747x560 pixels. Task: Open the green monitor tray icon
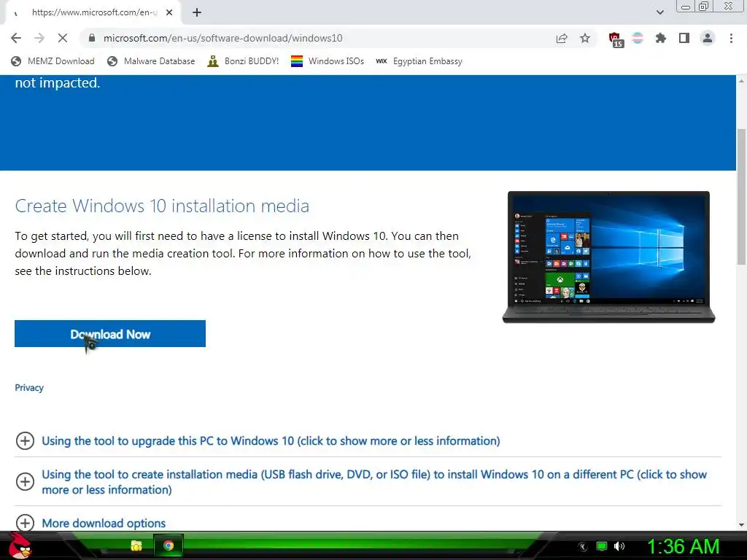pyautogui.click(x=602, y=546)
